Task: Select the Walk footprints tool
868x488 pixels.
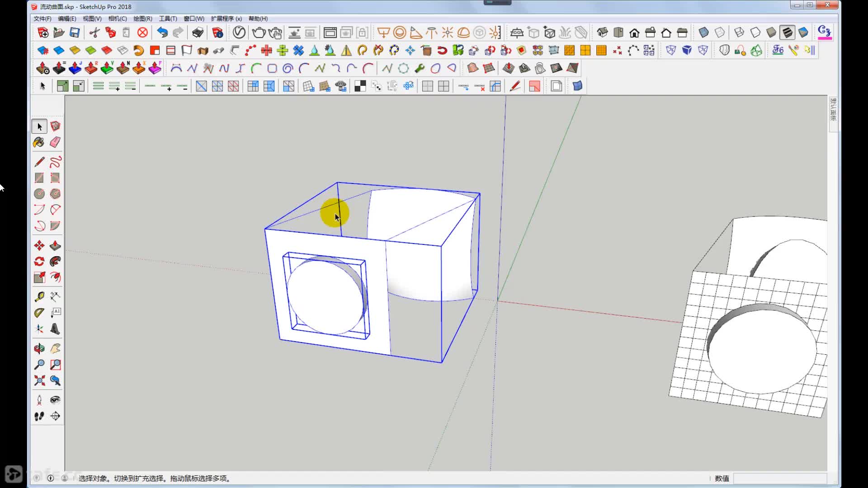Action: (39, 416)
